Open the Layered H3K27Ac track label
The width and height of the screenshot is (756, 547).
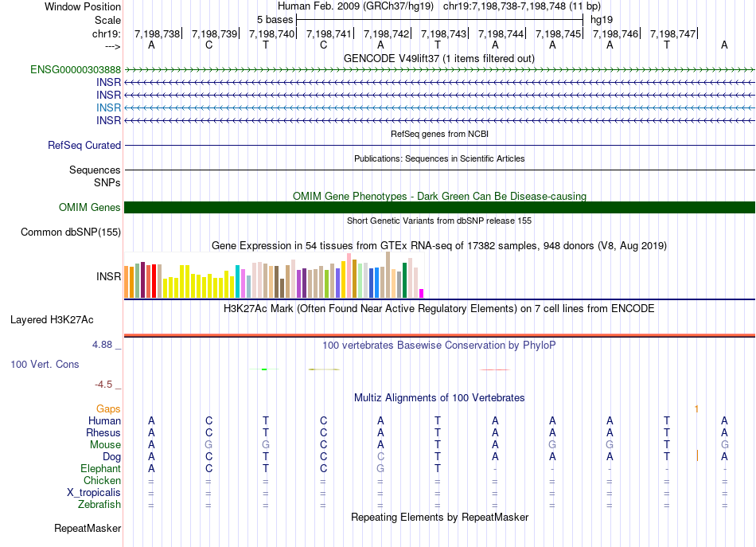[x=52, y=320]
